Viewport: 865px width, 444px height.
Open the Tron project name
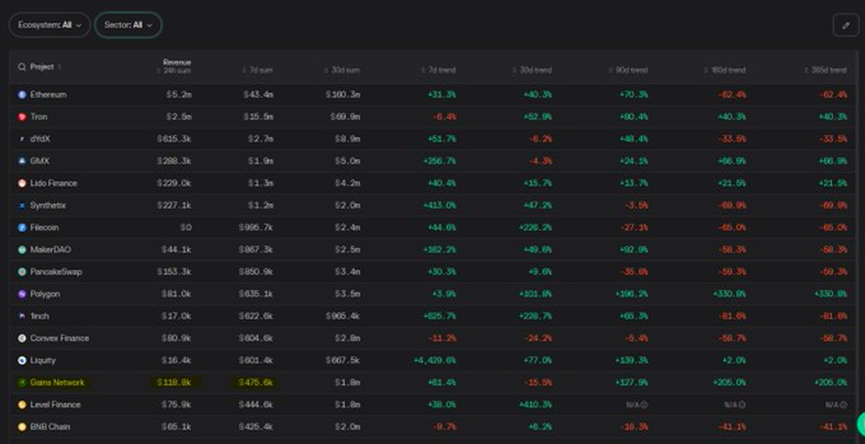[x=39, y=117]
